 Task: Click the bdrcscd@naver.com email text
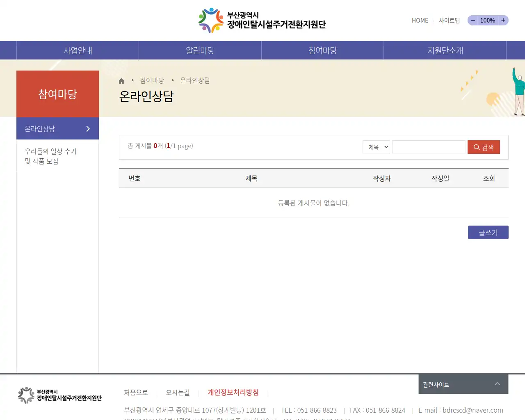[x=473, y=410]
